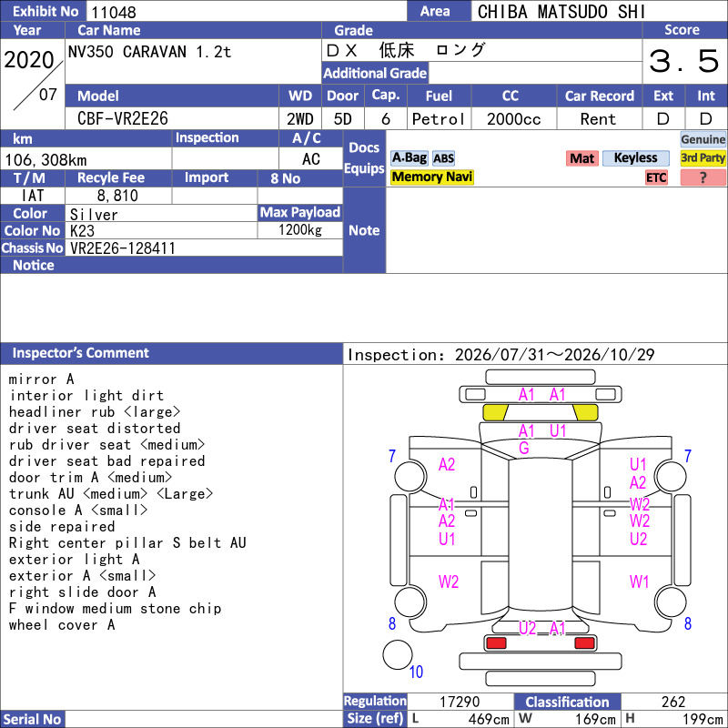Click the width value 169cm
This screenshot has height=728, width=728.
coord(596,719)
